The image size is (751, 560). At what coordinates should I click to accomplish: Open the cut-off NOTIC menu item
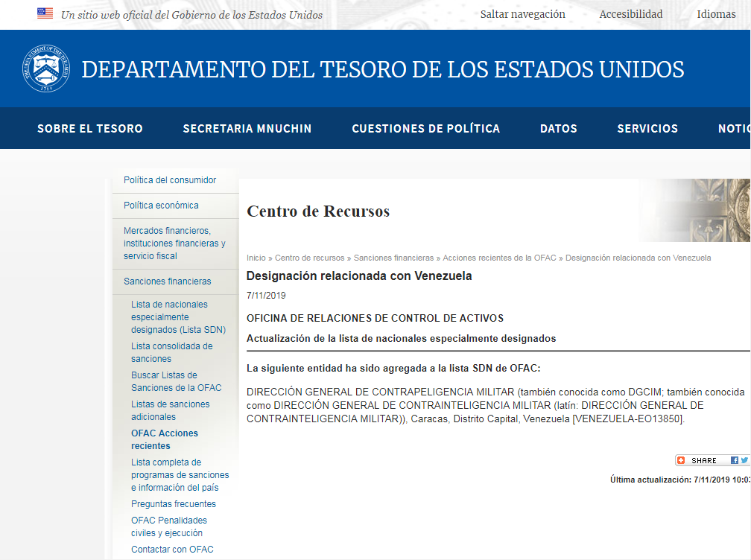click(735, 128)
